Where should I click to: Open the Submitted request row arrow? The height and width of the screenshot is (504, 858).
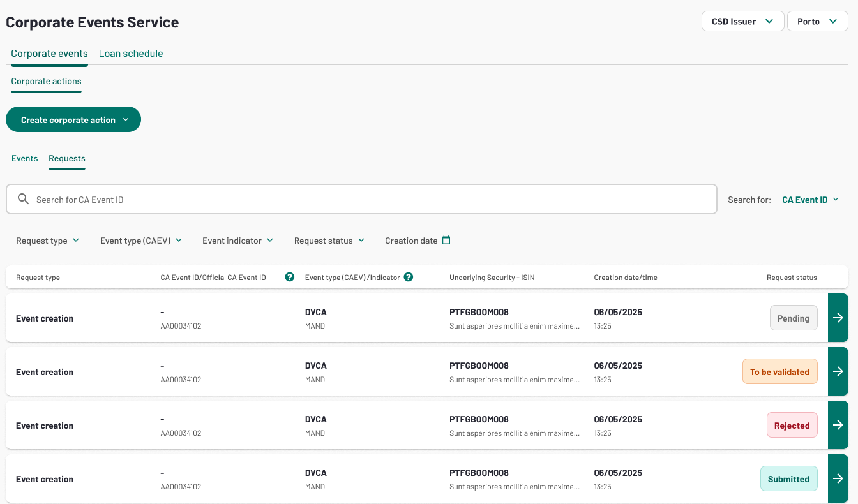(x=838, y=478)
